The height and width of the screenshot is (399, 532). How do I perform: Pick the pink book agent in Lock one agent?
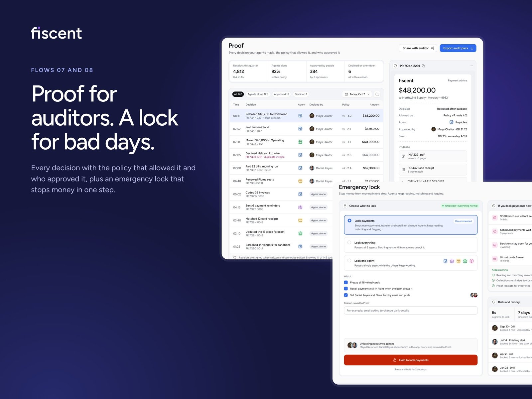tap(471, 261)
